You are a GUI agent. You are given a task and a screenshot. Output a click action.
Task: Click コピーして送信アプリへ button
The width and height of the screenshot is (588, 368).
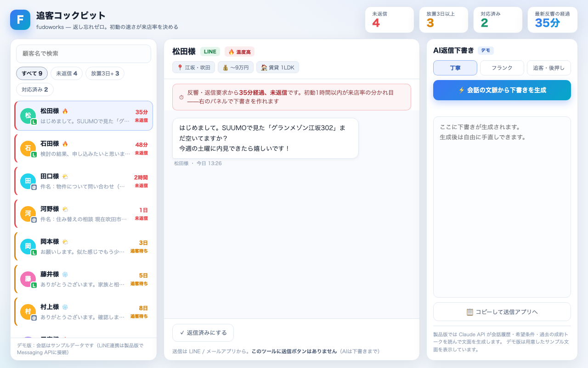[502, 312]
